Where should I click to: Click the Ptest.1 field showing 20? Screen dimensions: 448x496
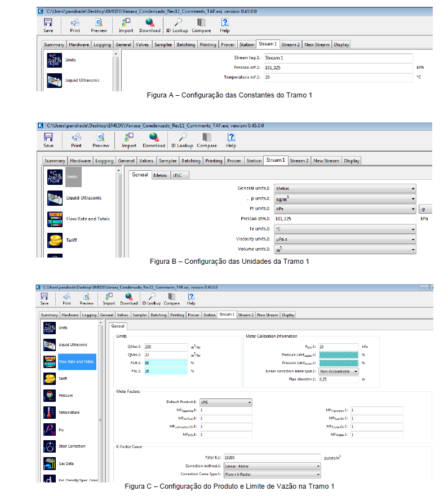pos(339,347)
